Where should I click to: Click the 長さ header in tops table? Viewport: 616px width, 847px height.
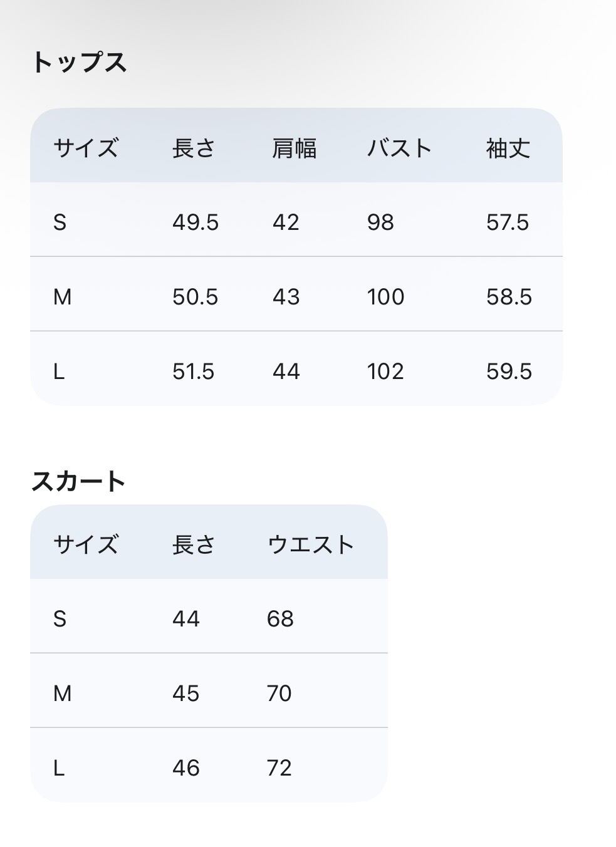coord(194,148)
